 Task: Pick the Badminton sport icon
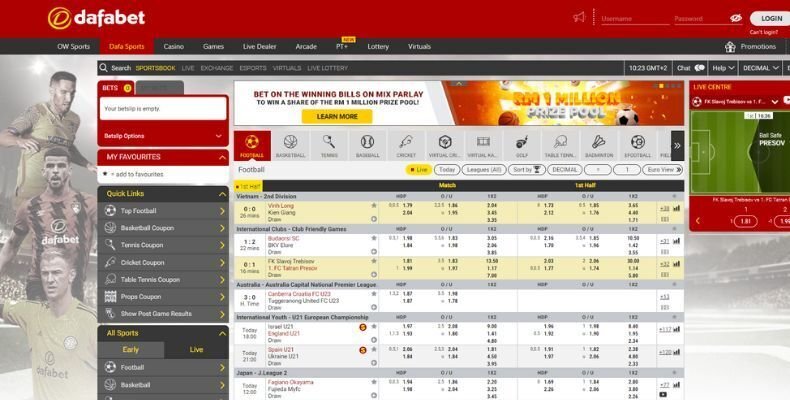(x=598, y=145)
